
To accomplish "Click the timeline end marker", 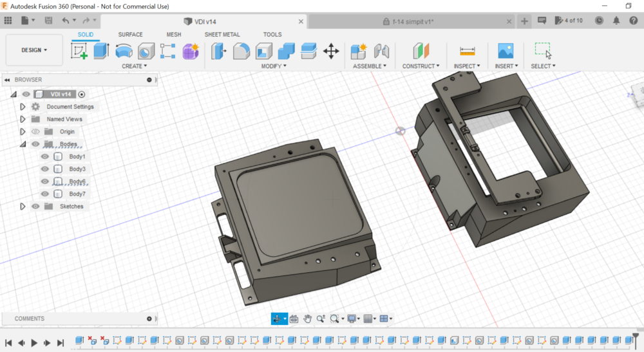I will 636,338.
